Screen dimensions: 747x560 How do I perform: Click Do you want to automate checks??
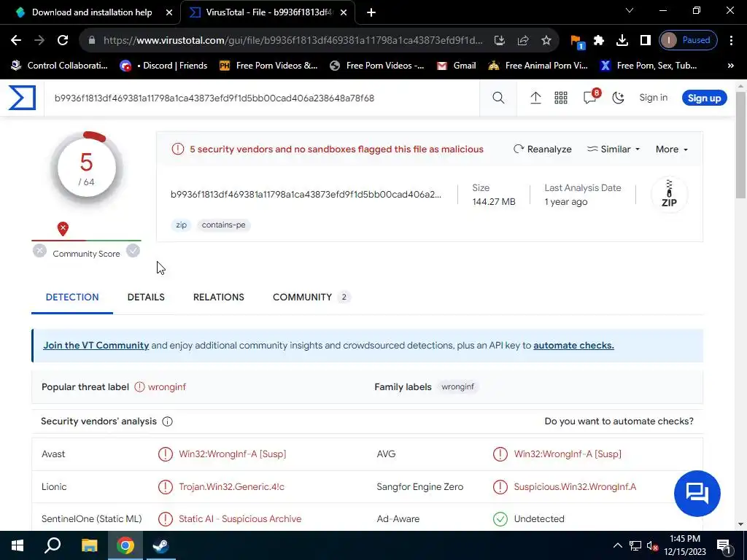coord(619,421)
